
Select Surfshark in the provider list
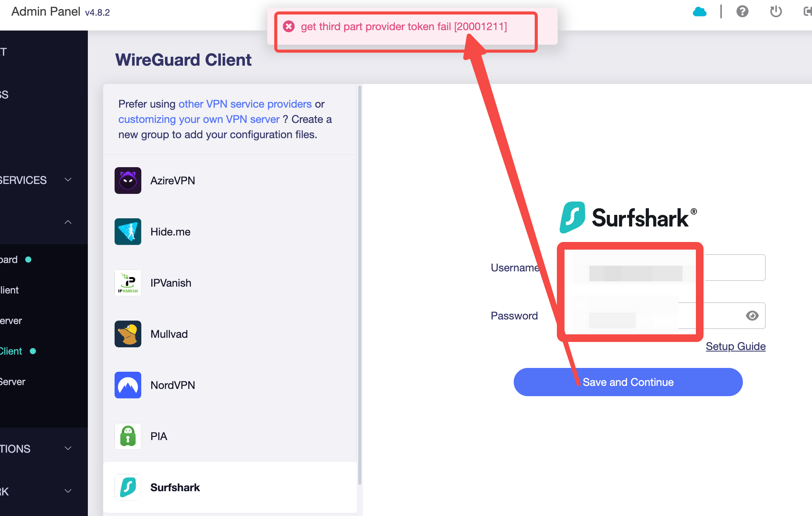pos(175,487)
